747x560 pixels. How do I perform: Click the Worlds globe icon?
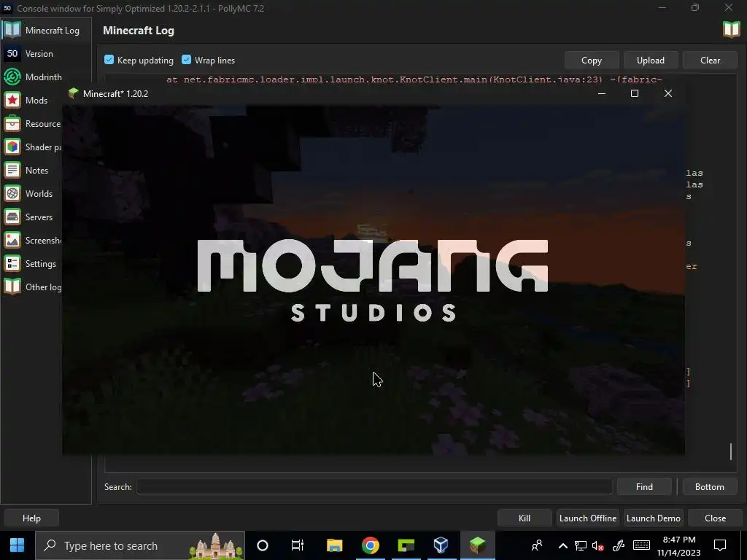tap(12, 193)
